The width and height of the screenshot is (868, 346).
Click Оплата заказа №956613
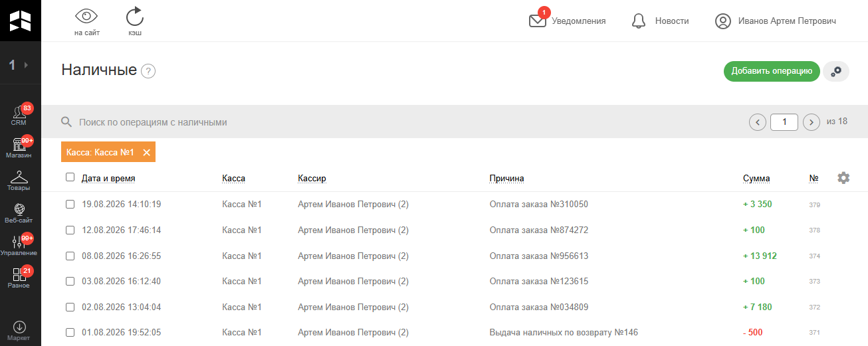tap(539, 256)
